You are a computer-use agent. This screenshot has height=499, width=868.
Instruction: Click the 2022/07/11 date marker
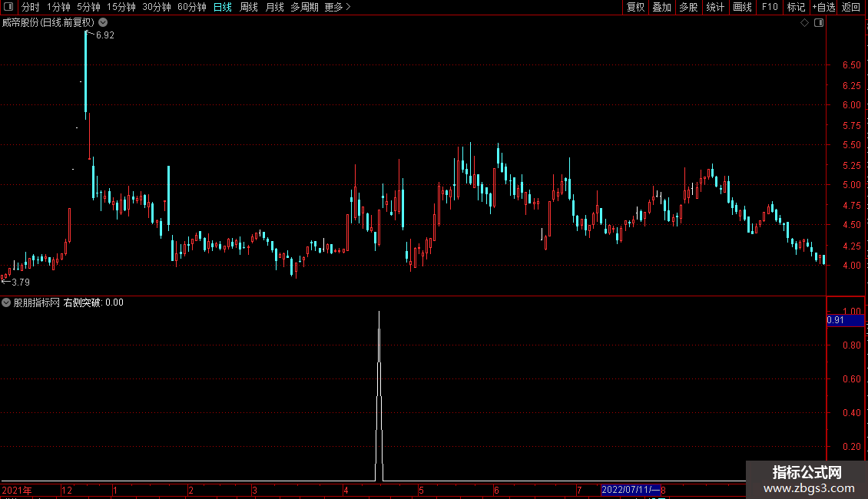click(631, 490)
